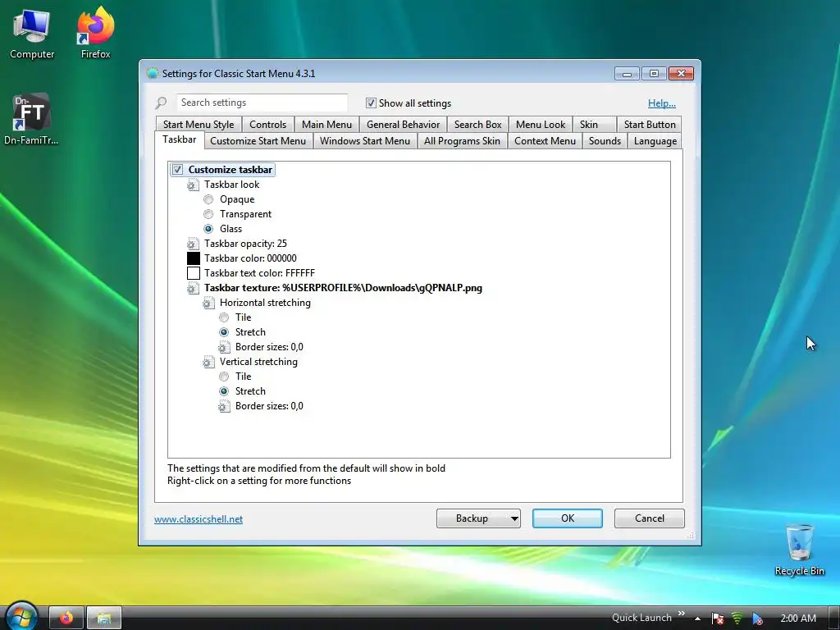Switch to the Start Menu Style tab
Screen dimensions: 840x630
click(x=199, y=125)
